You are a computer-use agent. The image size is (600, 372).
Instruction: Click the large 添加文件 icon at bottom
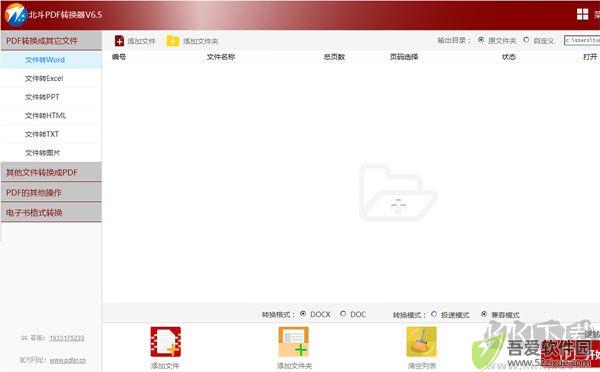pyautogui.click(x=165, y=342)
